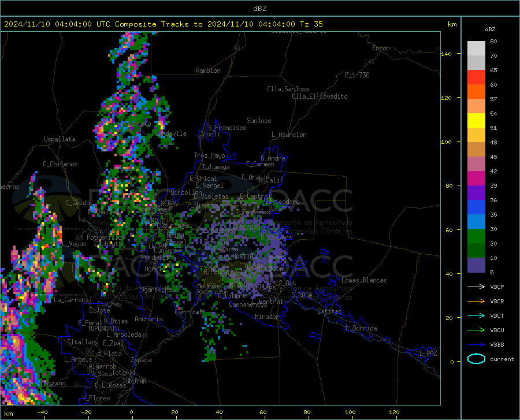520x420 pixels.
Task: Pick the blue 35 dBZ swatch
Action: coord(476,207)
